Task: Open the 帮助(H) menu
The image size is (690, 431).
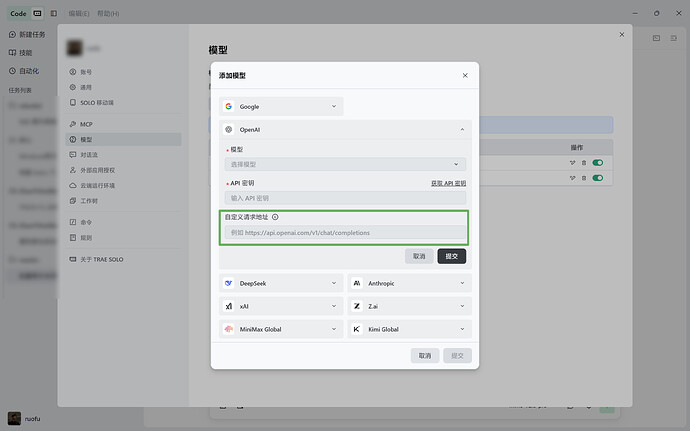Action: tap(108, 13)
